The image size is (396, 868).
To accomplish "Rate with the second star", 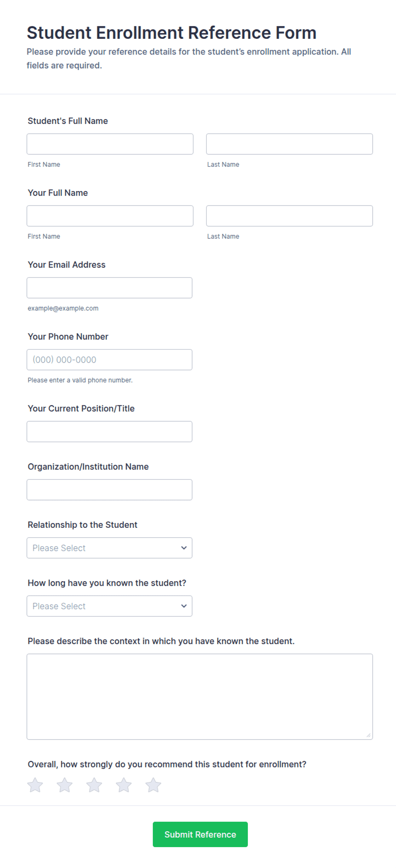I will coord(65,785).
